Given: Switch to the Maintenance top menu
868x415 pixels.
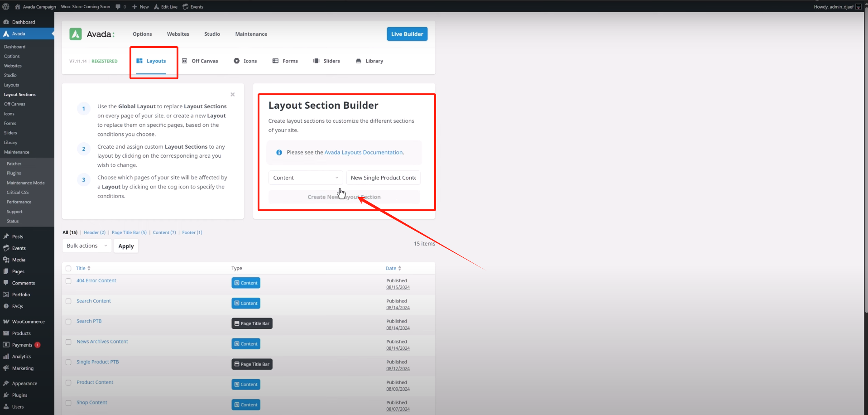Looking at the screenshot, I should (x=251, y=34).
